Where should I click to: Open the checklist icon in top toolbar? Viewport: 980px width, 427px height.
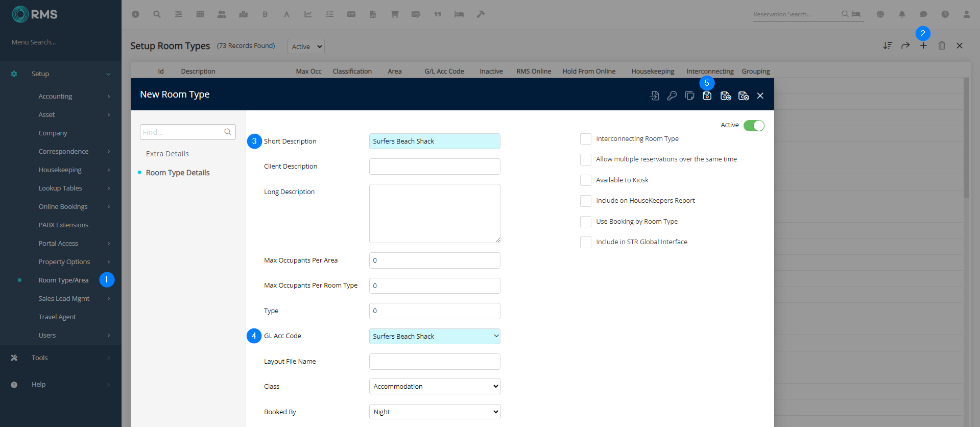[330, 14]
